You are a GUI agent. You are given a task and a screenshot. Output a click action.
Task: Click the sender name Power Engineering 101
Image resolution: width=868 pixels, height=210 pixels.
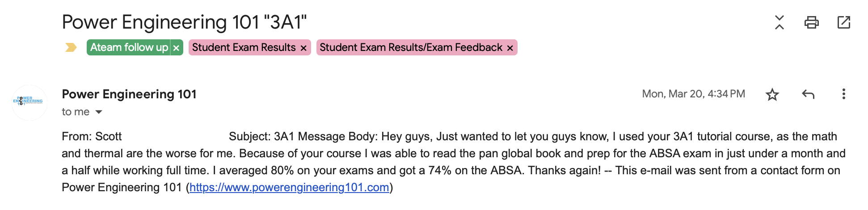point(129,94)
